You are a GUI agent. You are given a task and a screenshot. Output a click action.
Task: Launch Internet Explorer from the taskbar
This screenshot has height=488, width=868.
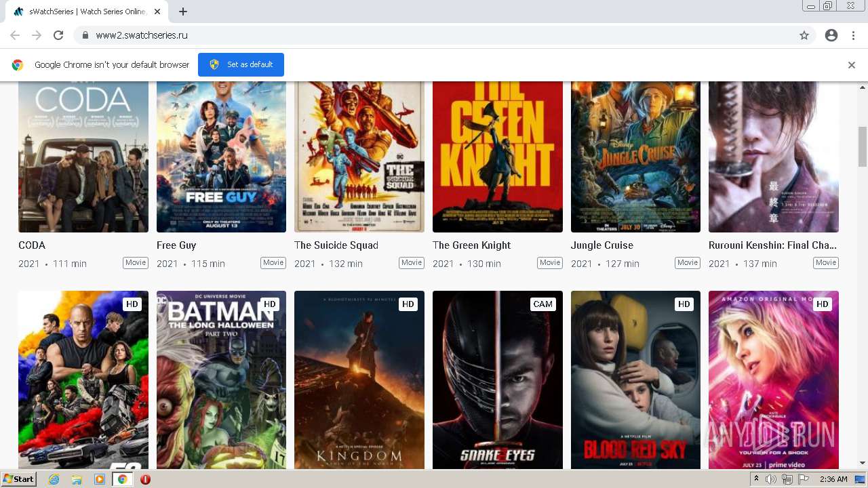point(54,479)
